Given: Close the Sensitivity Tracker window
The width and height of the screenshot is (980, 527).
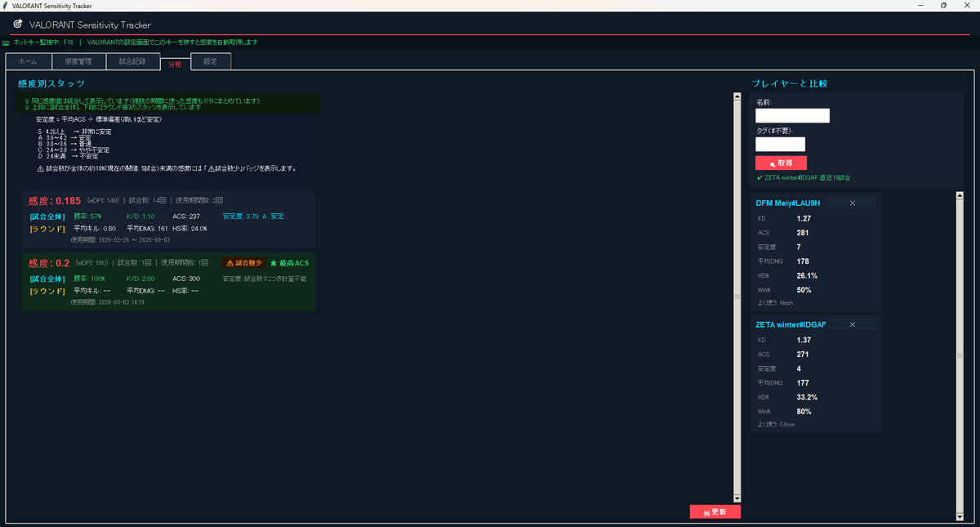Looking at the screenshot, I should pyautogui.click(x=967, y=5).
